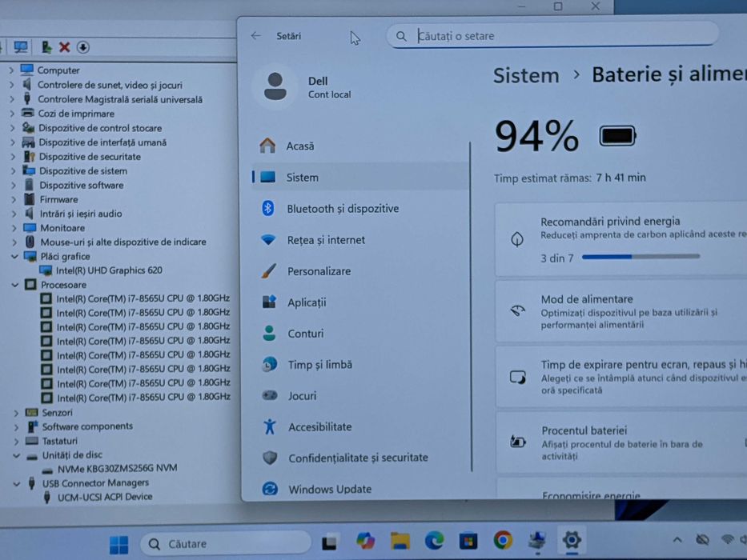Screen dimensions: 747x560
Task: Click the scan for hardware changes toolbar icon
Action: point(21,46)
